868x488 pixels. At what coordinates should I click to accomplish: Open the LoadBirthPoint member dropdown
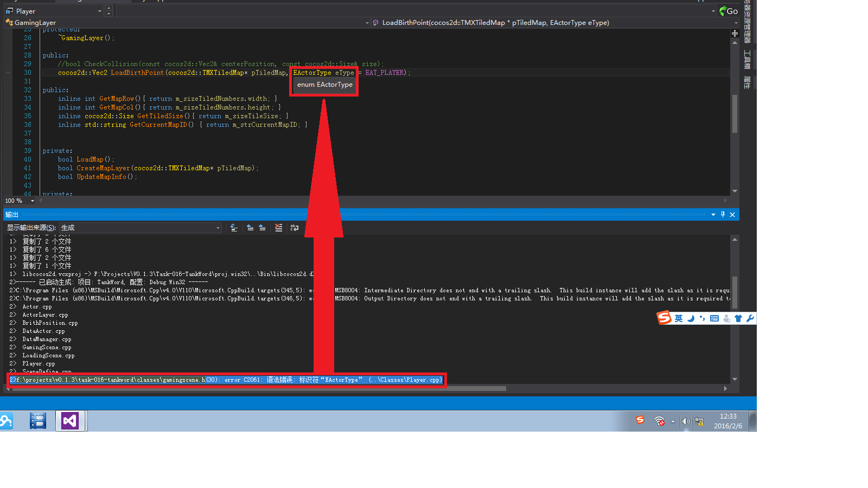click(x=736, y=23)
